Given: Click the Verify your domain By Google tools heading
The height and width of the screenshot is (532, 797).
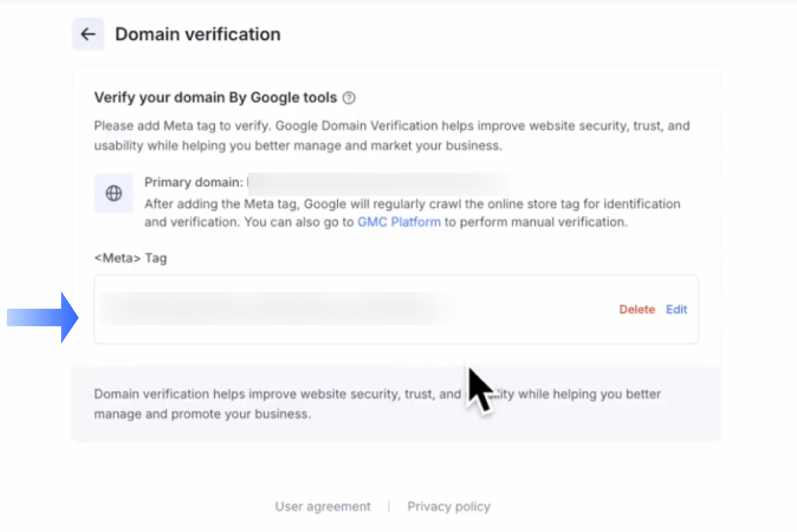Looking at the screenshot, I should point(215,98).
